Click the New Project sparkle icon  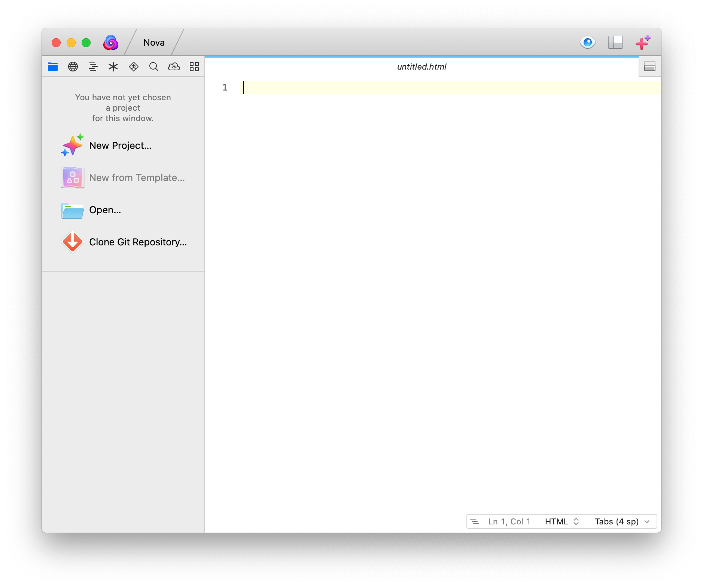pyautogui.click(x=72, y=145)
